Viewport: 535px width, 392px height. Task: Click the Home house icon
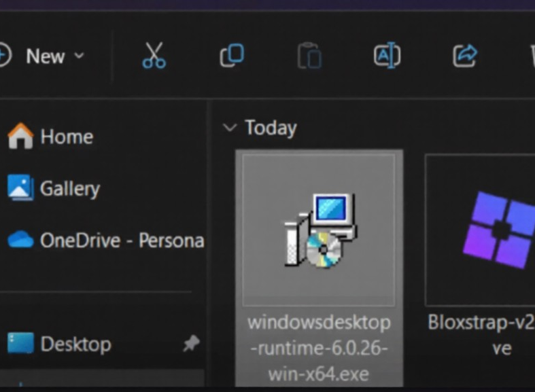pos(20,136)
